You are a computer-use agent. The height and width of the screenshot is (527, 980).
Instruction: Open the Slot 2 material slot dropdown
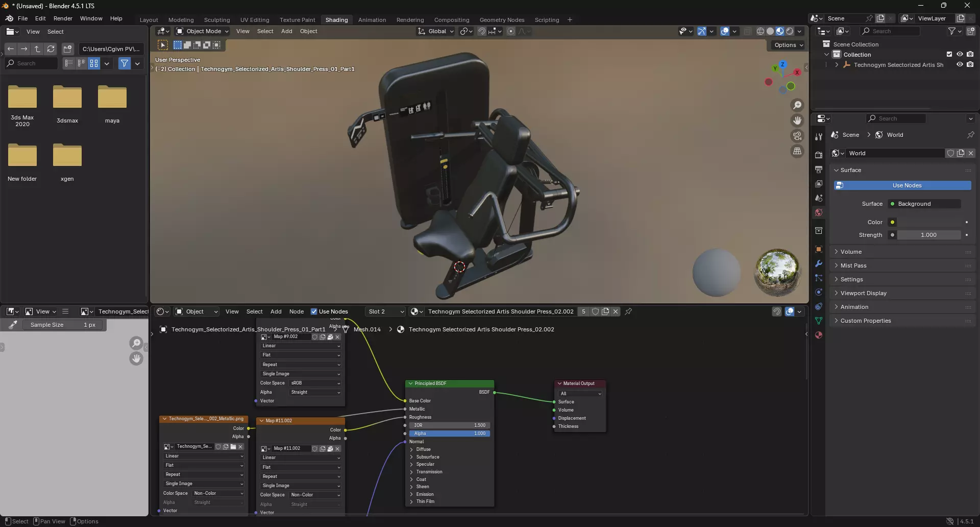(386, 312)
